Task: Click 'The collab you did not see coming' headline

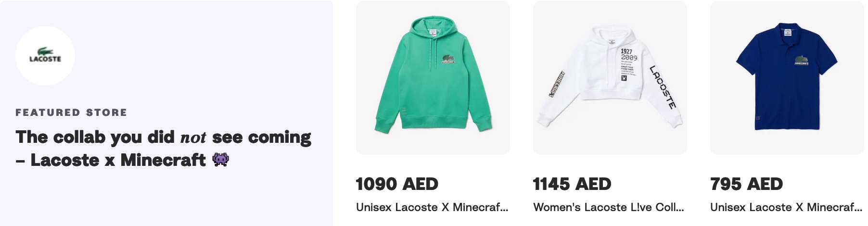Action: click(x=164, y=137)
